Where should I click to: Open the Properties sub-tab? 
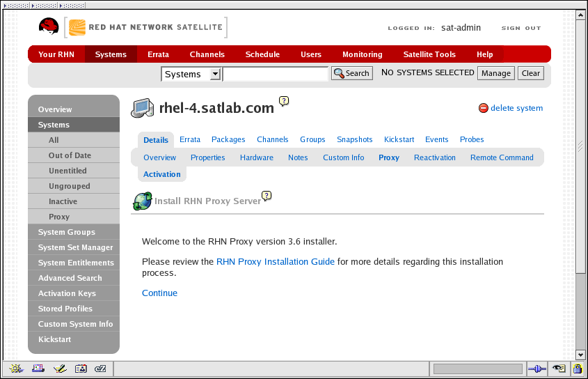click(208, 157)
